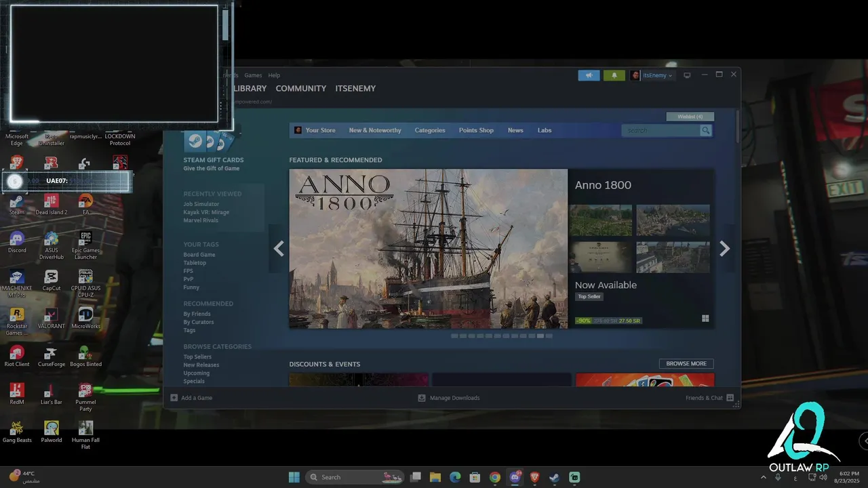Click Manage Downloads
Viewport: 868px width, 488px height.
(449, 398)
